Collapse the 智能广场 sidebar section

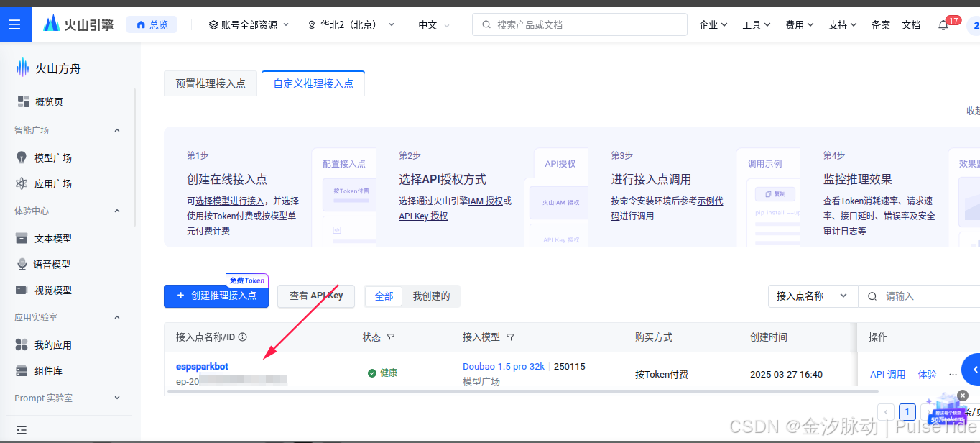coord(117,130)
